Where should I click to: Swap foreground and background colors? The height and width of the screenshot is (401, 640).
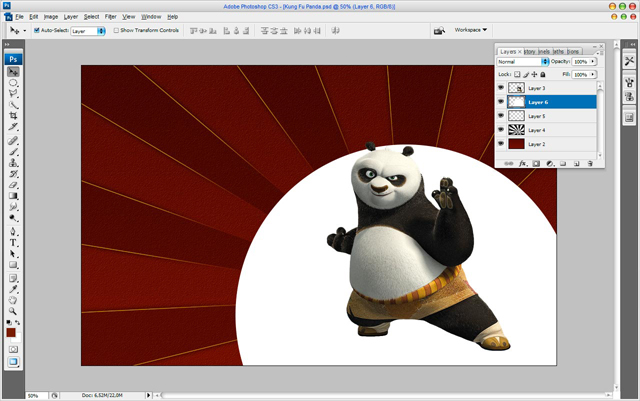[18, 323]
